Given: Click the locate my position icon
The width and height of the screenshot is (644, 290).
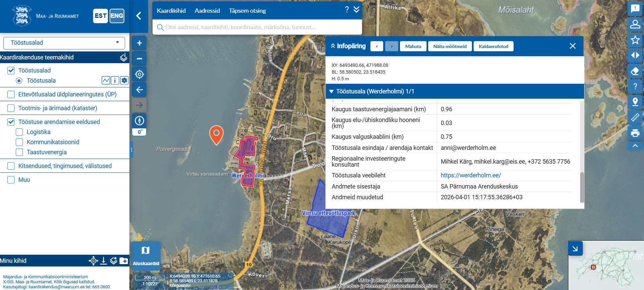Looking at the screenshot, I should point(139,74).
